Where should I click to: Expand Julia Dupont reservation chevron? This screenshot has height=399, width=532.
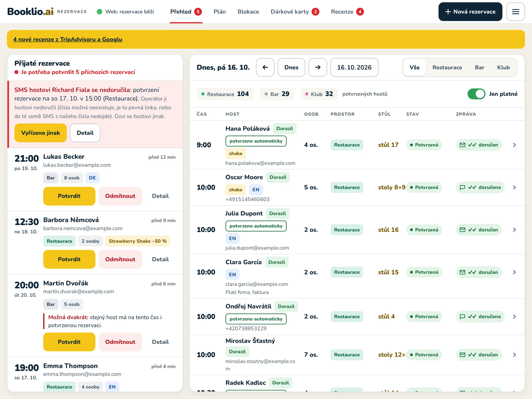pos(514,230)
